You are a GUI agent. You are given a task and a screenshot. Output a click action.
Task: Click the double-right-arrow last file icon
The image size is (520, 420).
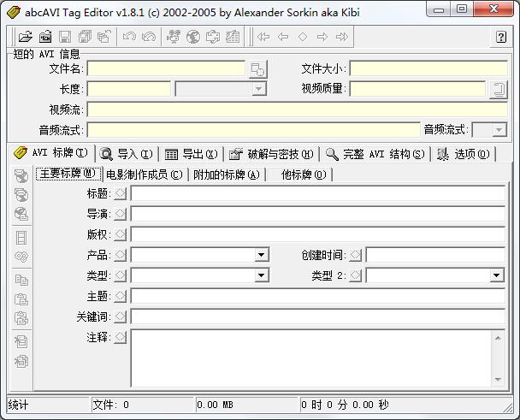[x=342, y=37]
